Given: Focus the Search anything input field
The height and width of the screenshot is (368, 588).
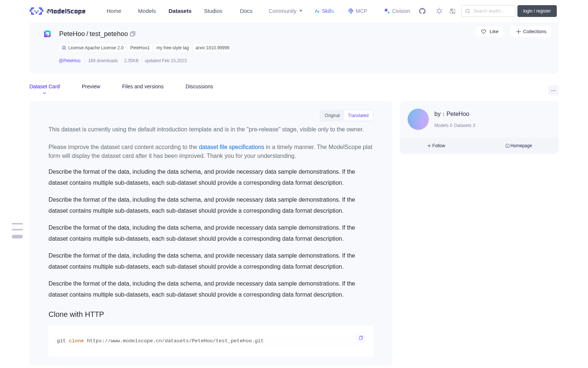Looking at the screenshot, I should tap(488, 11).
